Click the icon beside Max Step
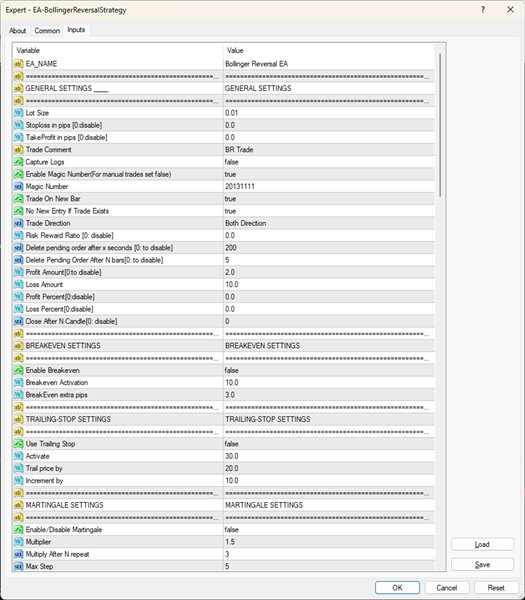The image size is (525, 600). coord(18,566)
